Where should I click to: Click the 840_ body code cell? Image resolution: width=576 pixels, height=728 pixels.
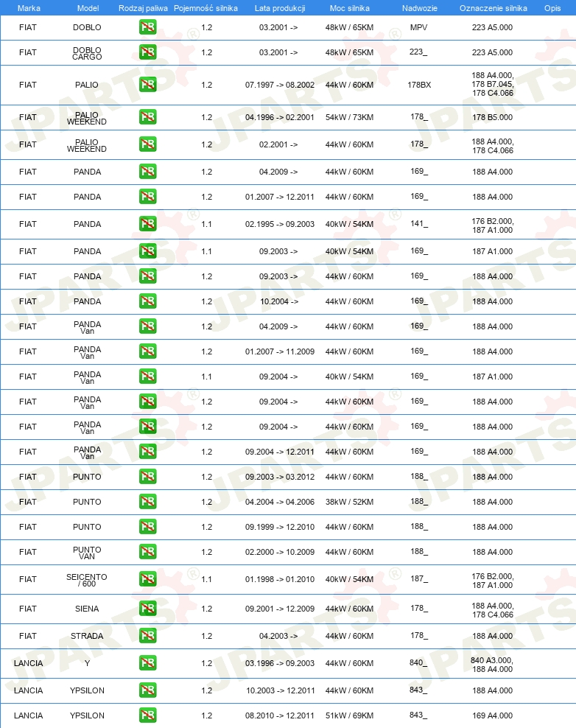[418, 662]
